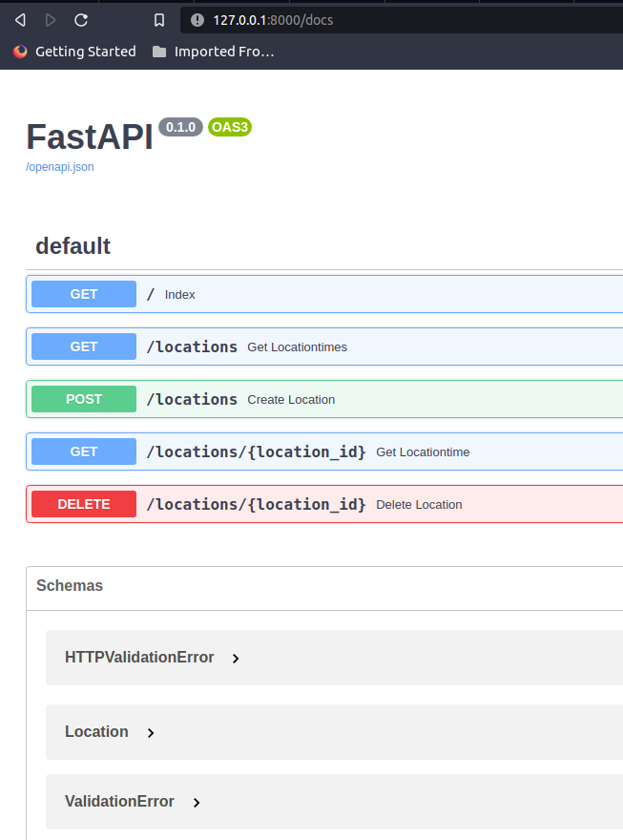
Task: Expand the Location schema chevron
Action: click(151, 733)
